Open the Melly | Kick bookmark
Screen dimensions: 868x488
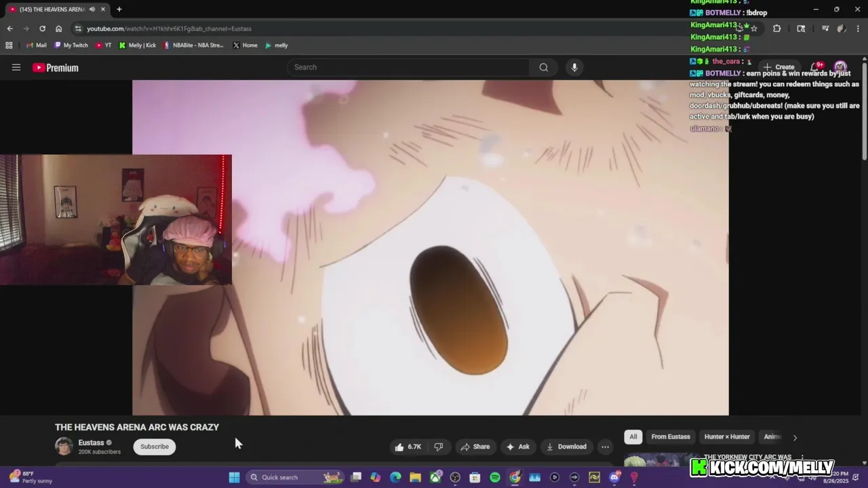(x=137, y=45)
